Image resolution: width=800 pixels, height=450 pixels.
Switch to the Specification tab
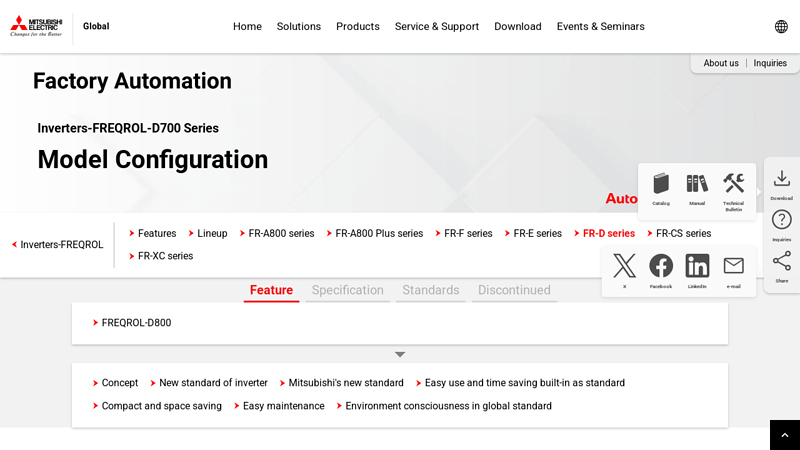click(347, 290)
